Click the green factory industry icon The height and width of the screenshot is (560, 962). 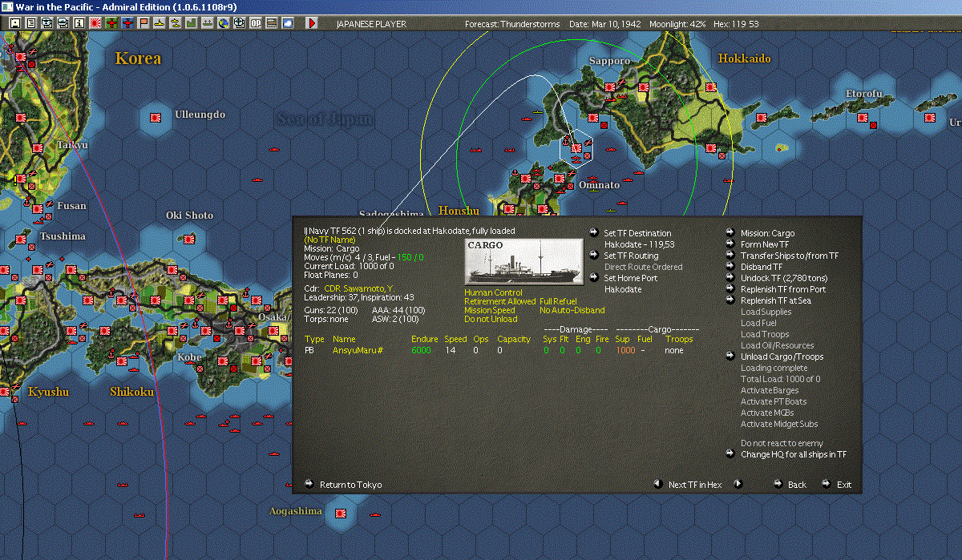191,23
